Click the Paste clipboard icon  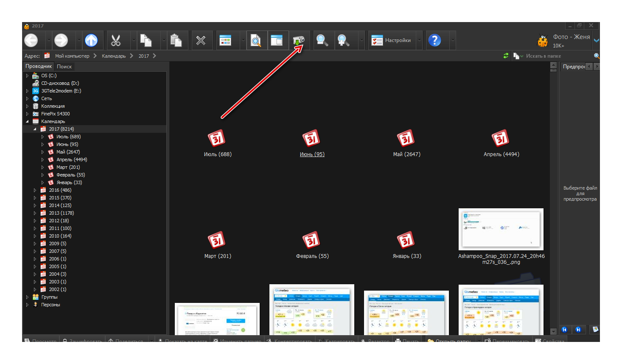tap(176, 40)
